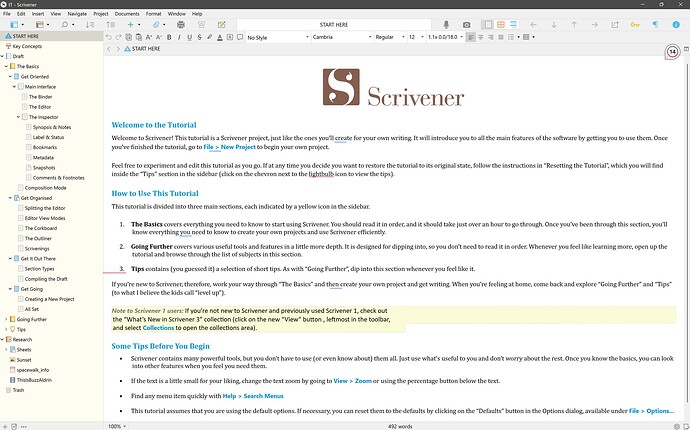Click the START HERE title field
The image size is (690, 430).
click(x=334, y=25)
